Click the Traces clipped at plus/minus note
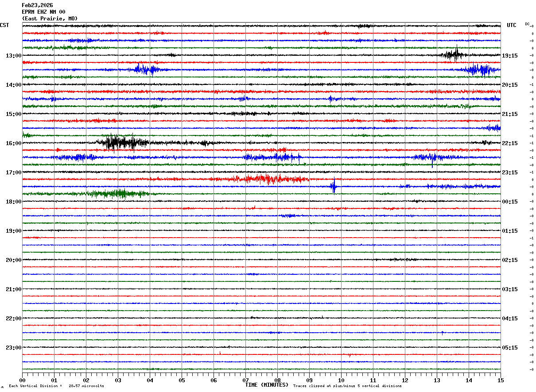The width and height of the screenshot is (536, 392). click(347, 386)
